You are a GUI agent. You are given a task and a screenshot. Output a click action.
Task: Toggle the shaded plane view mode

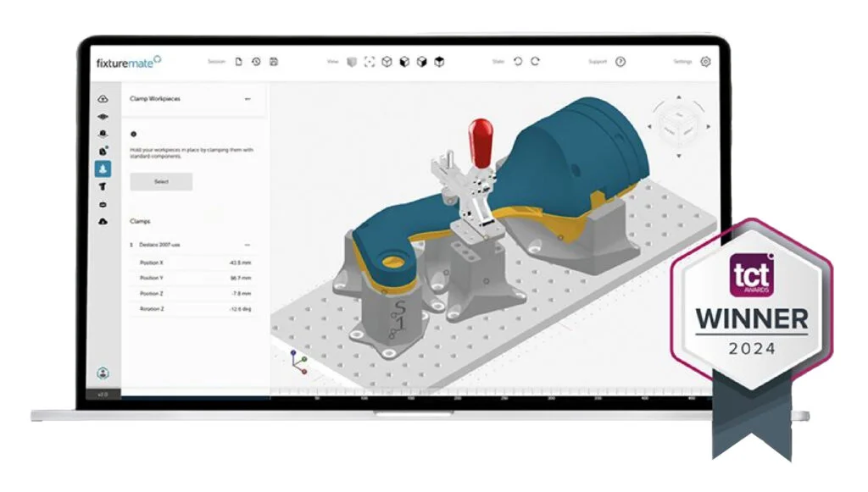point(352,62)
